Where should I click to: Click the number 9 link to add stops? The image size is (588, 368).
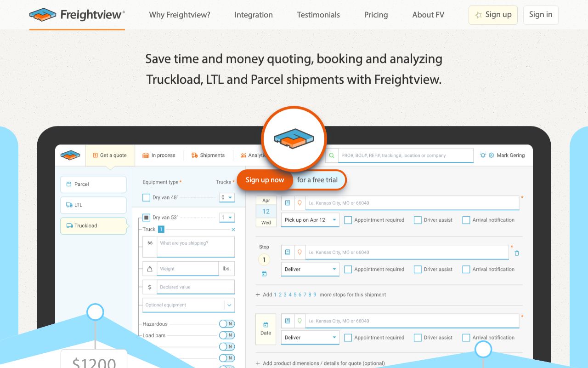coord(315,294)
